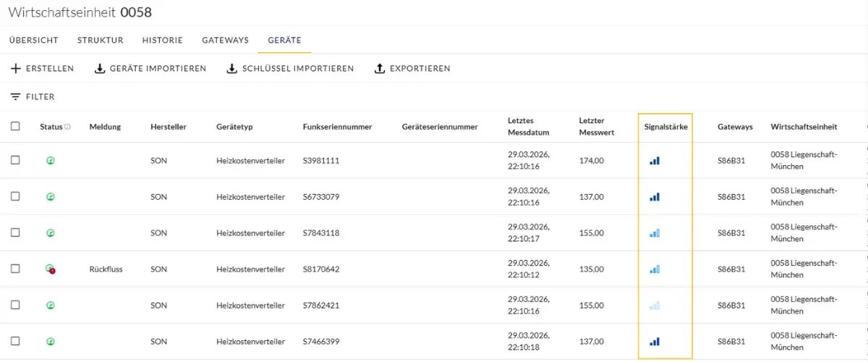Click the status icon for device S3981111
The width and height of the screenshot is (868, 362).
pyautogui.click(x=51, y=161)
